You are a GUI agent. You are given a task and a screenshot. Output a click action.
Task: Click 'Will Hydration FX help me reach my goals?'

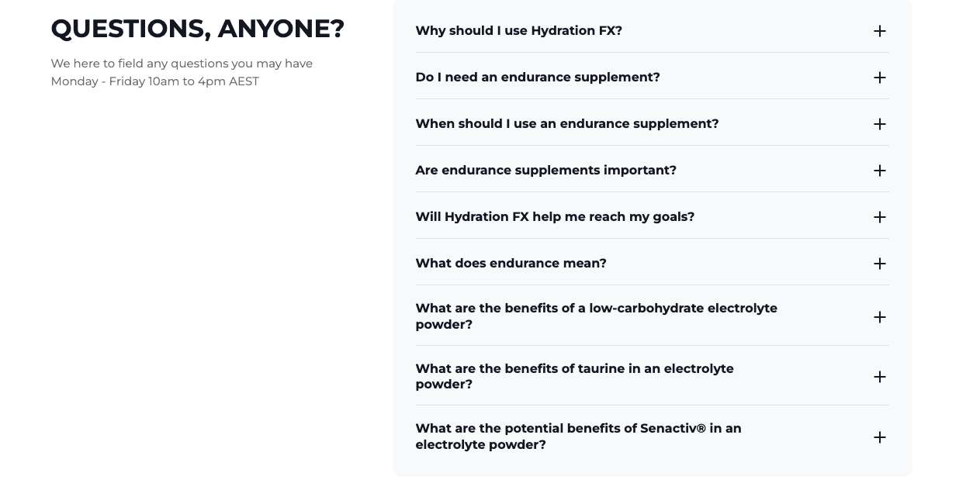555,217
